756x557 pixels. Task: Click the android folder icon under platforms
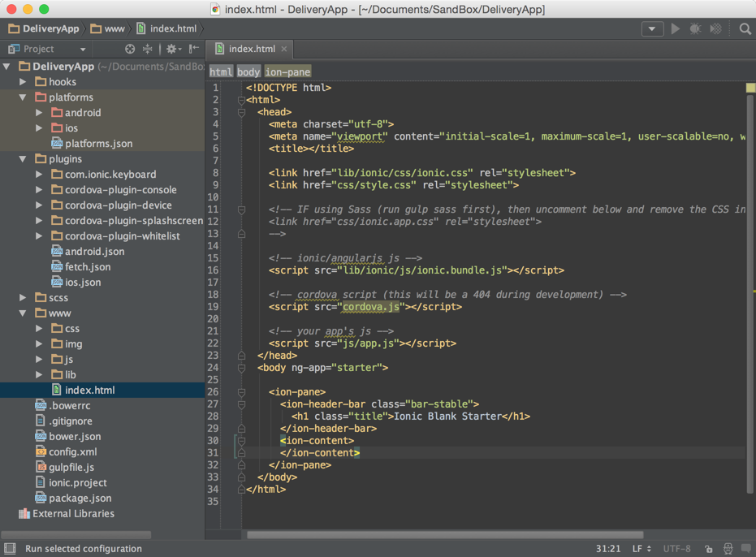[57, 112]
